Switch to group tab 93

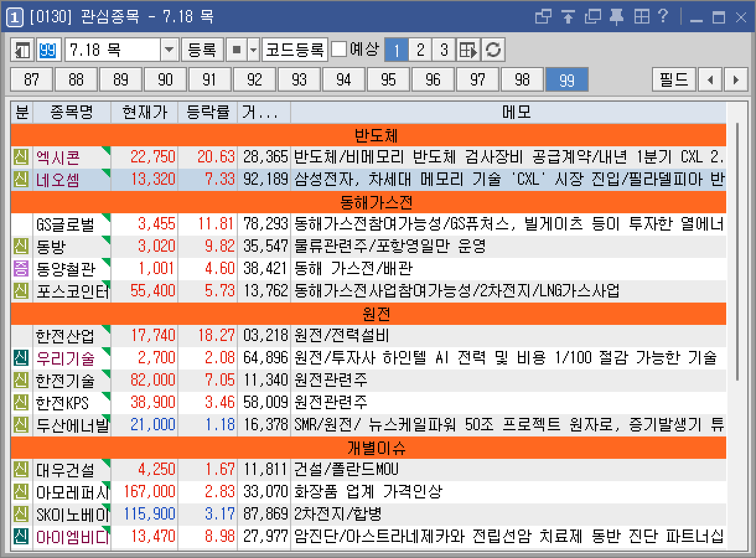pos(299,79)
